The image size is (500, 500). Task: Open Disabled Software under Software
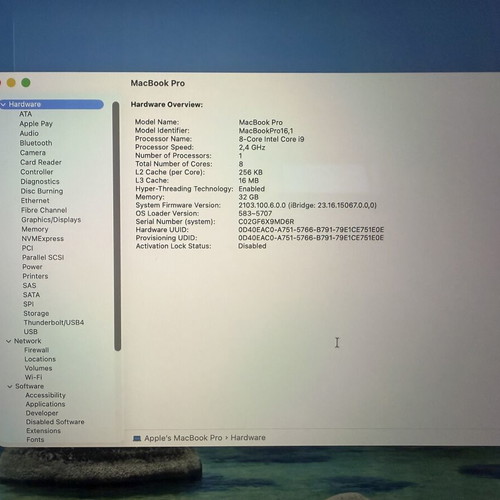click(x=55, y=422)
